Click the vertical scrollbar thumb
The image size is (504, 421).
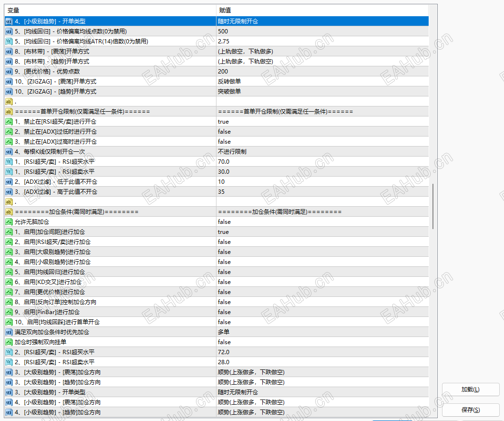[x=433, y=206]
